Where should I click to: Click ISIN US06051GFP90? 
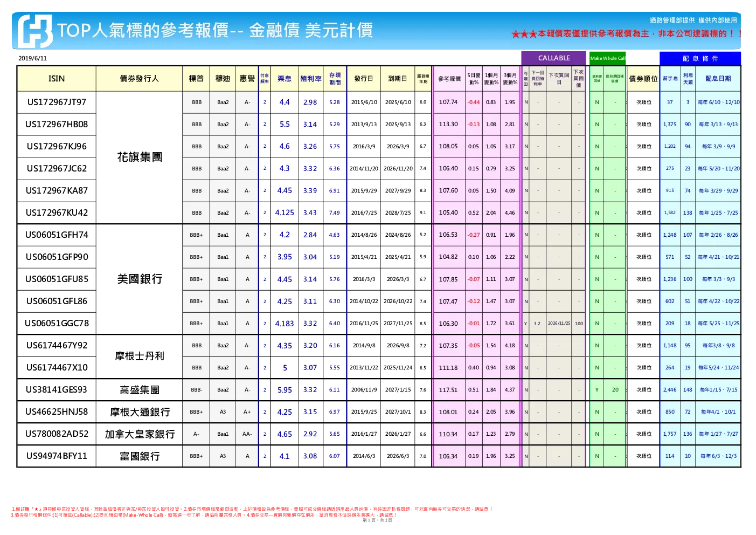point(57,257)
